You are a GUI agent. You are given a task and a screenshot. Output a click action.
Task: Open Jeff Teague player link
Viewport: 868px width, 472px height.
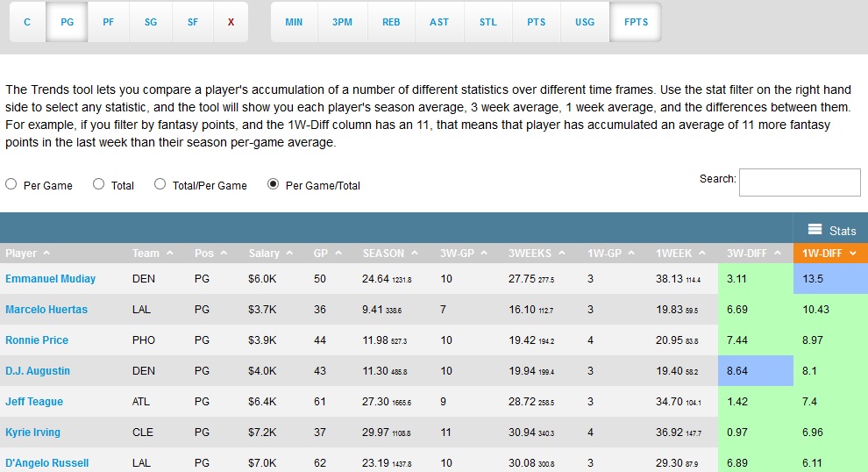pos(34,402)
